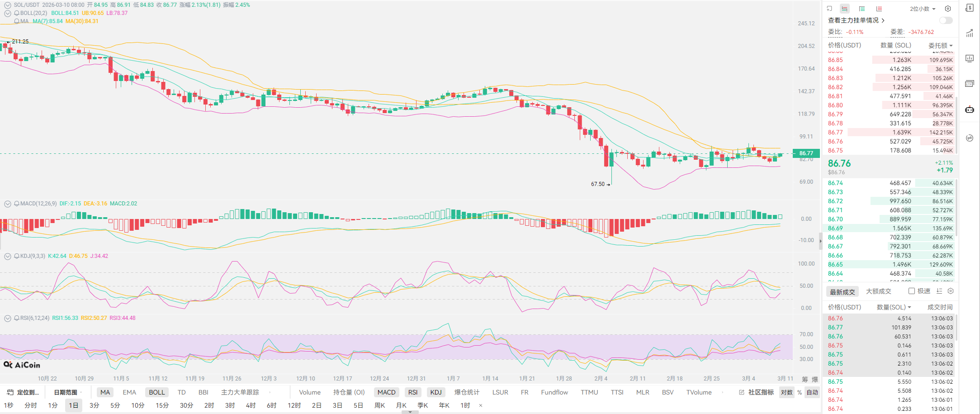This screenshot has width=980, height=414.
Task: Open the dollar document icon in sidebar
Action: [x=970, y=8]
